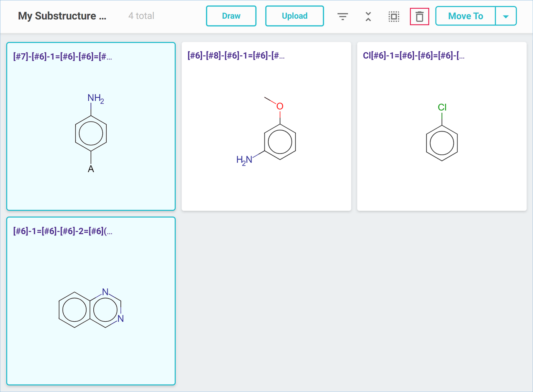This screenshot has width=533, height=392.
Task: Click the Upload button
Action: click(294, 16)
